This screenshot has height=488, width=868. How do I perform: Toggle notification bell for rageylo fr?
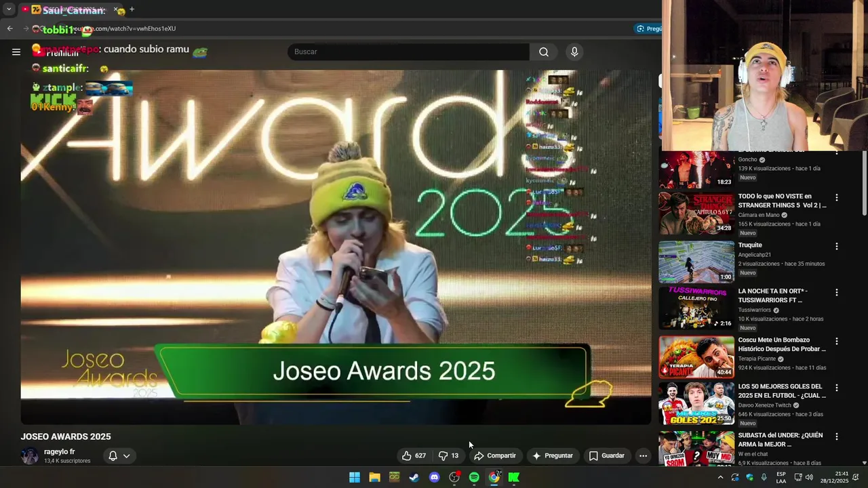point(113,455)
